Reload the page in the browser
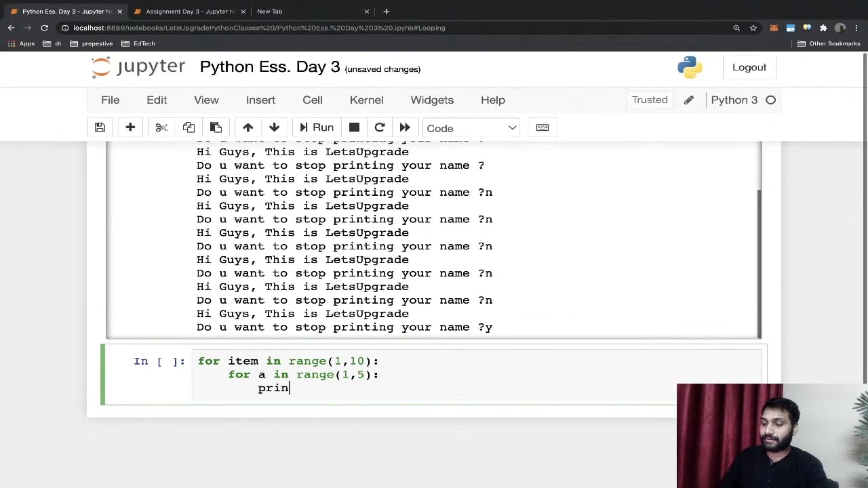This screenshot has height=488, width=868. [44, 28]
